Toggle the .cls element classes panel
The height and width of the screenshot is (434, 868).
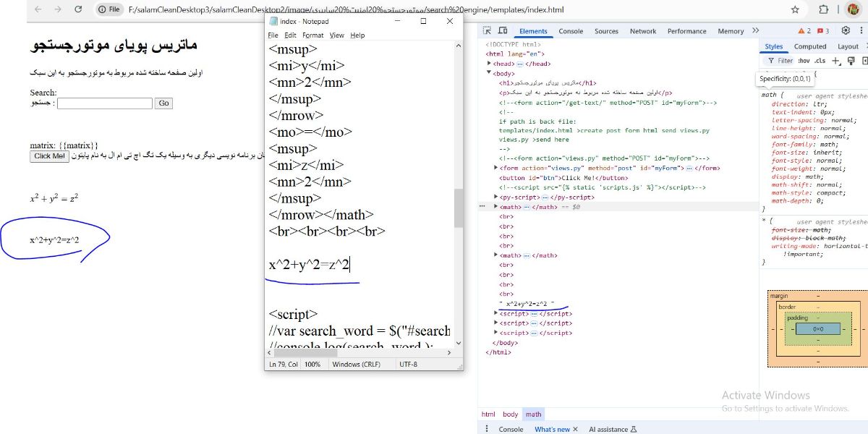point(820,61)
